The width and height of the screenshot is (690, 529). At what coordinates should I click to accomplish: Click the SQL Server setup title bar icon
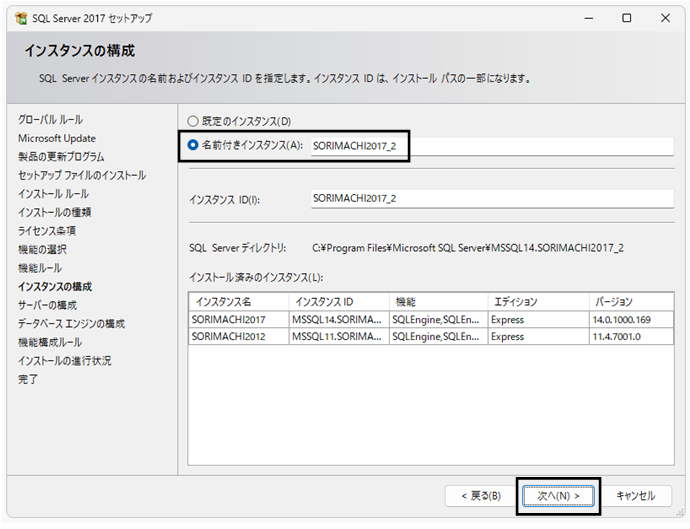coord(21,18)
